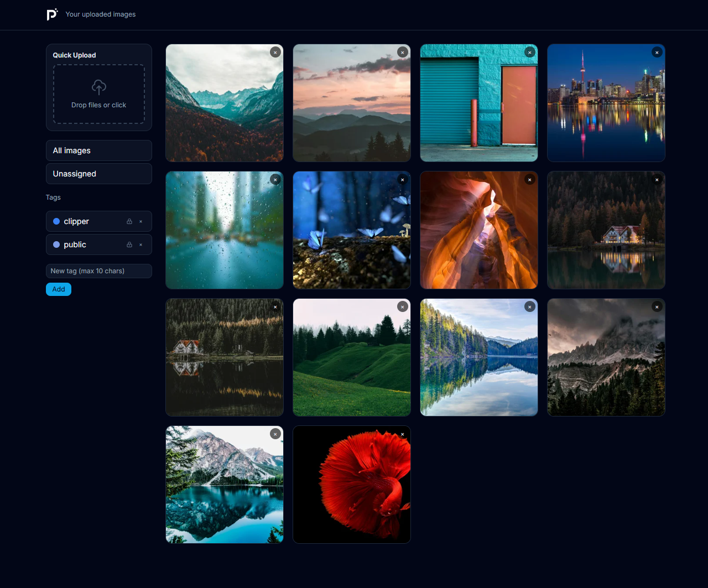Click the lock icon on the public tag
The width and height of the screenshot is (708, 588).
click(x=129, y=244)
